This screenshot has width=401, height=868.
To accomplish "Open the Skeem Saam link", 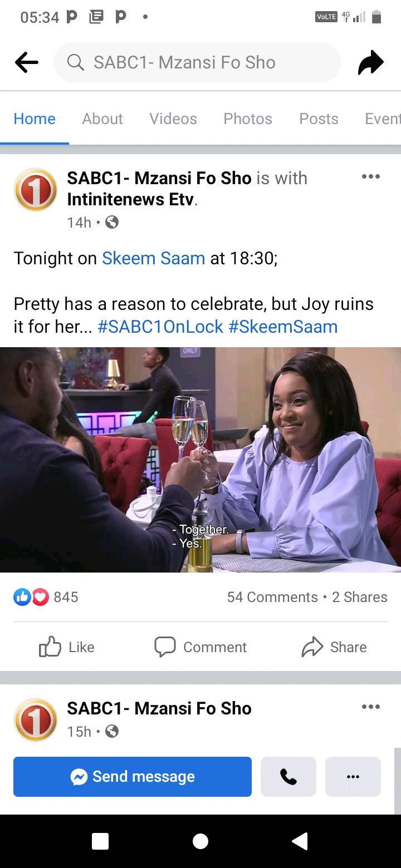I will [x=154, y=258].
